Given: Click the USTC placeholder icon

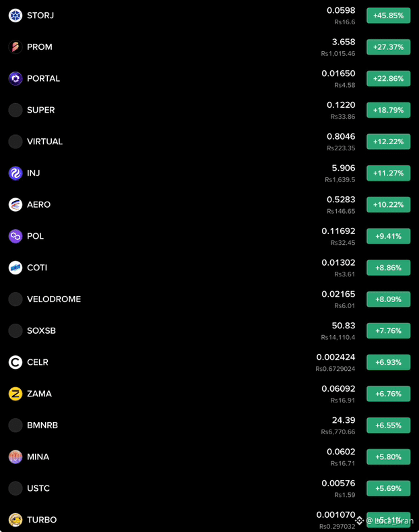Looking at the screenshot, I should pos(15,488).
